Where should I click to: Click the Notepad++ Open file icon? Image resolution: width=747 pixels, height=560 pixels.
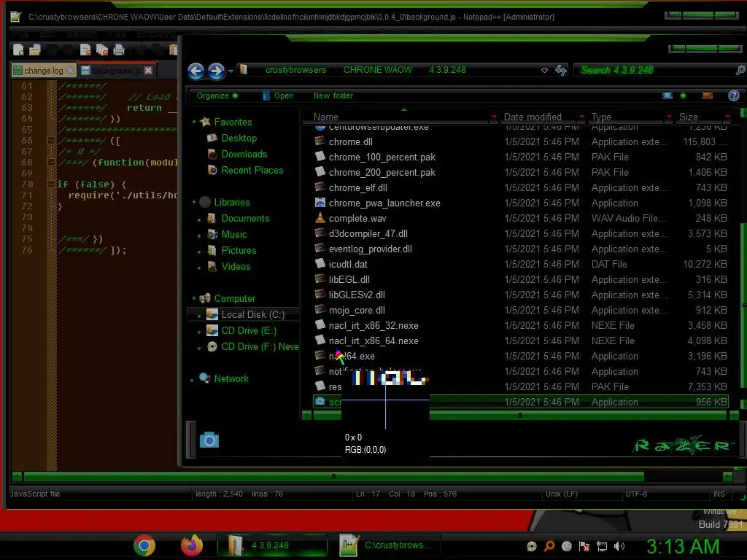[35, 50]
